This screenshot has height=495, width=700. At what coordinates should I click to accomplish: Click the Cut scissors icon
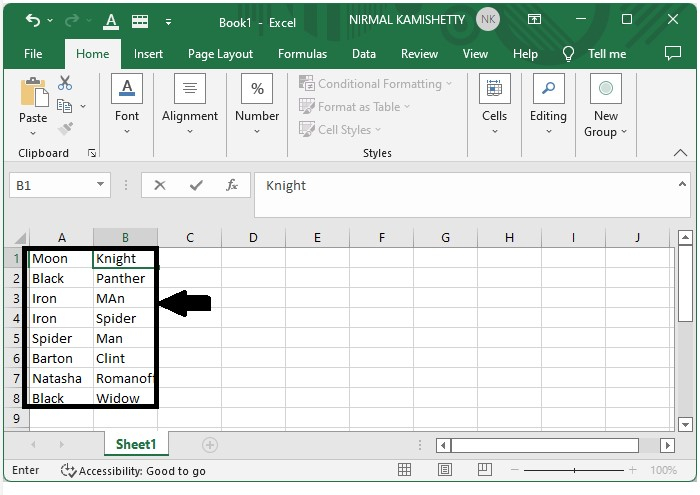click(x=65, y=83)
